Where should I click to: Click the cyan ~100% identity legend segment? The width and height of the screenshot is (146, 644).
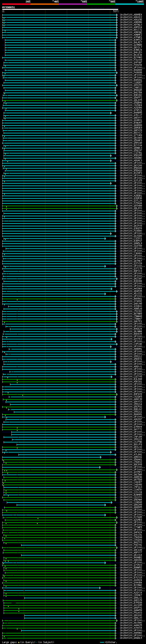click(x=130, y=4)
